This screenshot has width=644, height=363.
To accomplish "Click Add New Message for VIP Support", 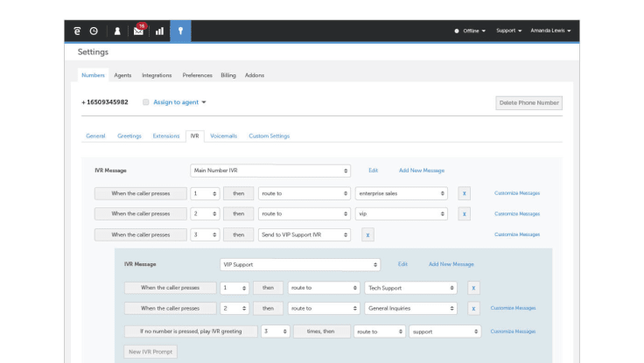I will pyautogui.click(x=451, y=264).
